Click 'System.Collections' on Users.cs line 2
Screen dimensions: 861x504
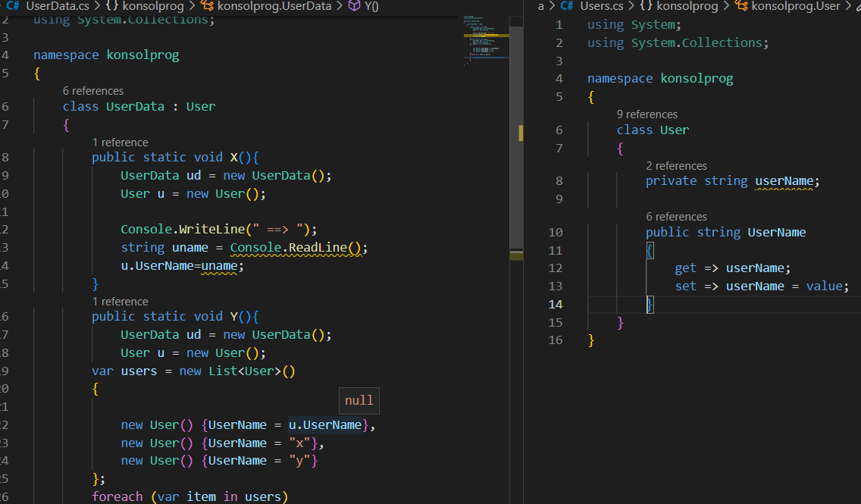697,43
